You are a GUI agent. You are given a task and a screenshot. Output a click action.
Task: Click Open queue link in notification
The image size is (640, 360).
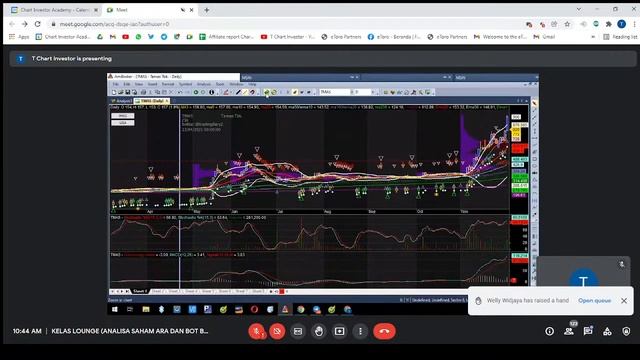[594, 300]
